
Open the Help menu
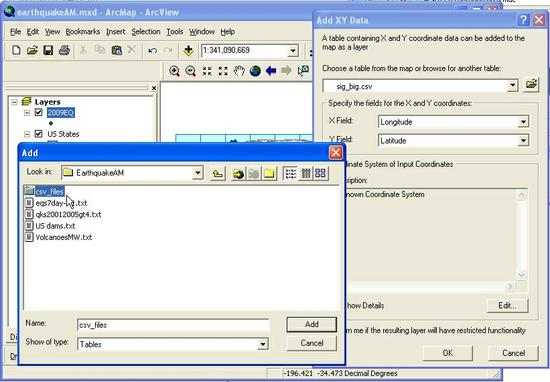pos(228,32)
